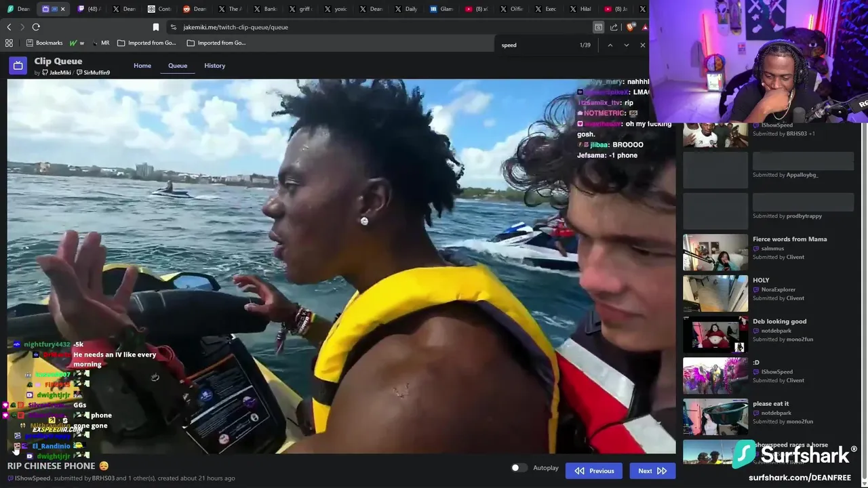Reload the current page
868x488 pixels.
coord(36,27)
